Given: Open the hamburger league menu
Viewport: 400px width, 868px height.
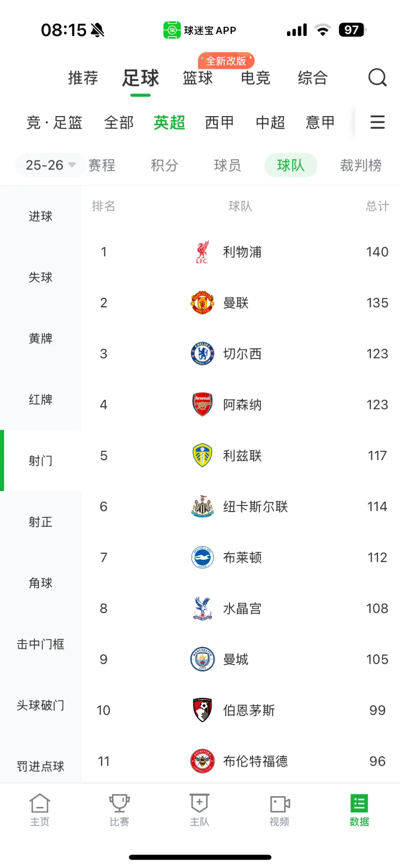Looking at the screenshot, I should [377, 122].
